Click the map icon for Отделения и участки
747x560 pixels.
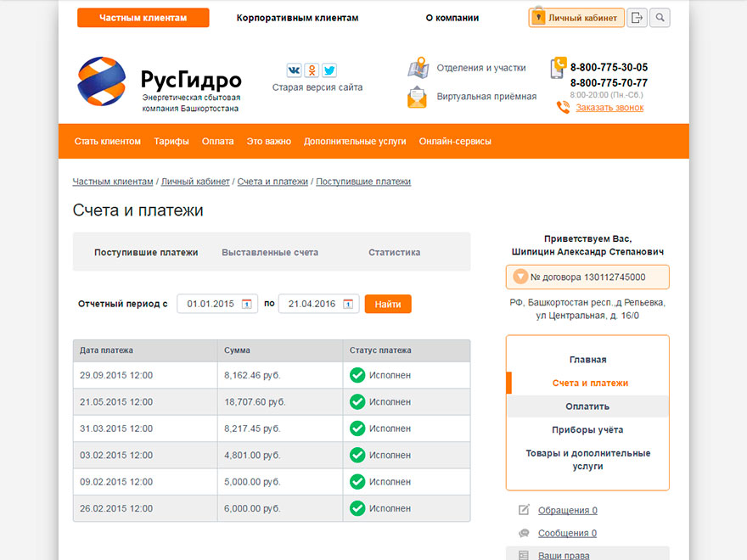coord(418,68)
